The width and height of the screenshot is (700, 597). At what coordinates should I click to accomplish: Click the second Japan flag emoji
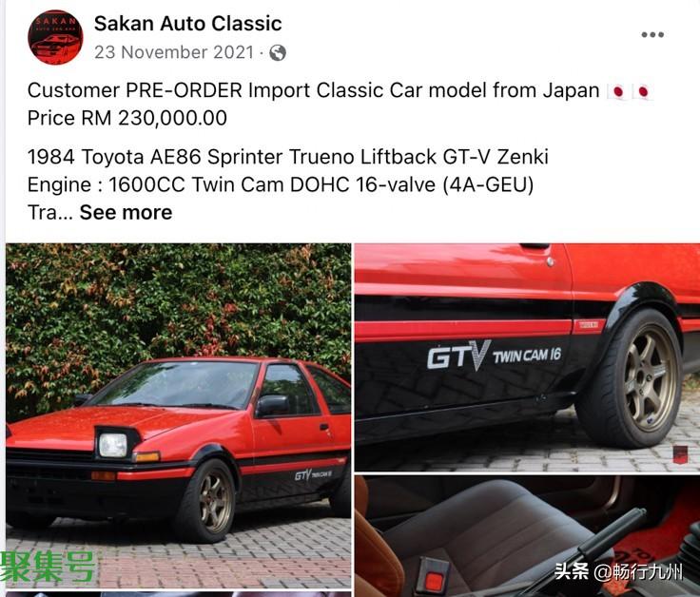click(643, 91)
